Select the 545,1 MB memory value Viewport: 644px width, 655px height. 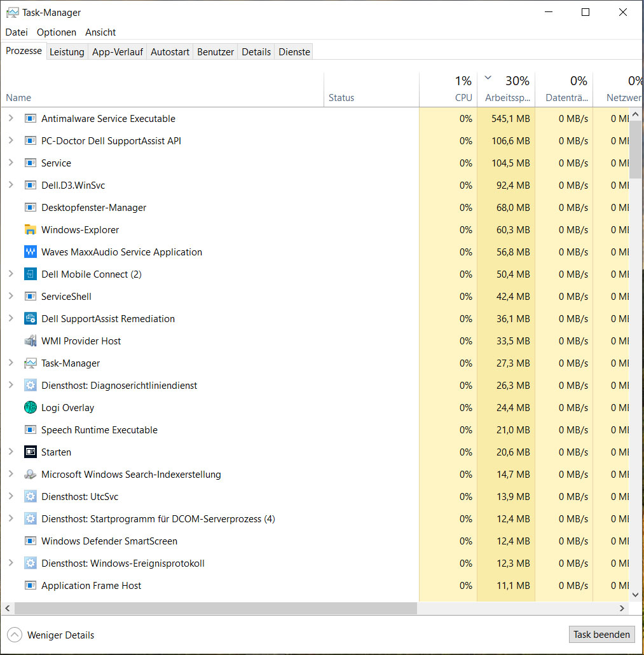[x=510, y=119]
